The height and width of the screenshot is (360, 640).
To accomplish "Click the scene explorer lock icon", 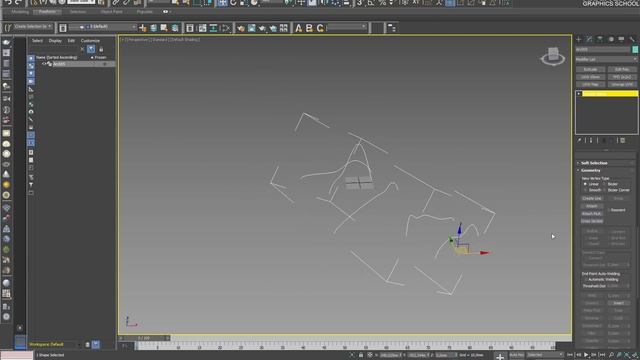I will point(101,49).
